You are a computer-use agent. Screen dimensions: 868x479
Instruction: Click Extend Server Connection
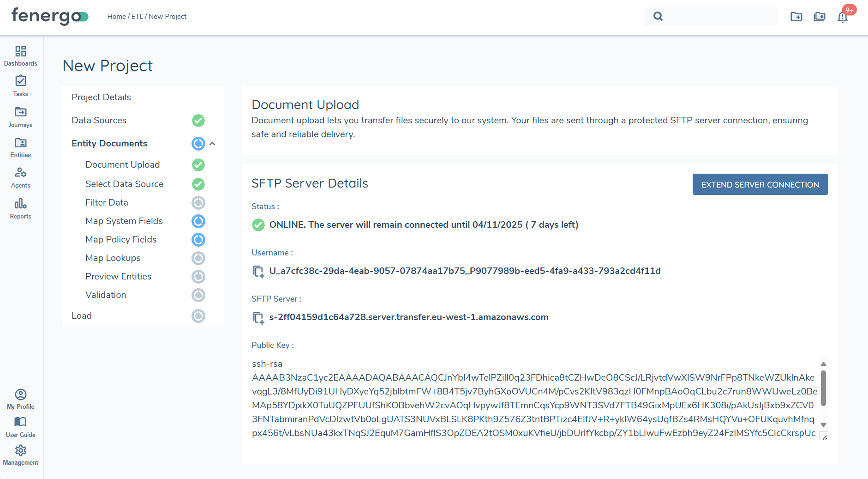click(760, 184)
